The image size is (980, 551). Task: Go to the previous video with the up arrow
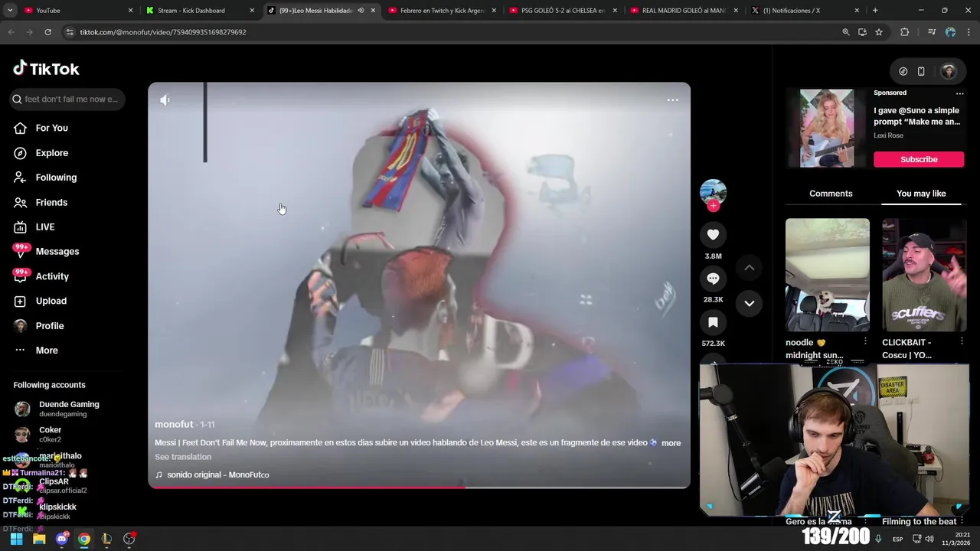point(750,267)
